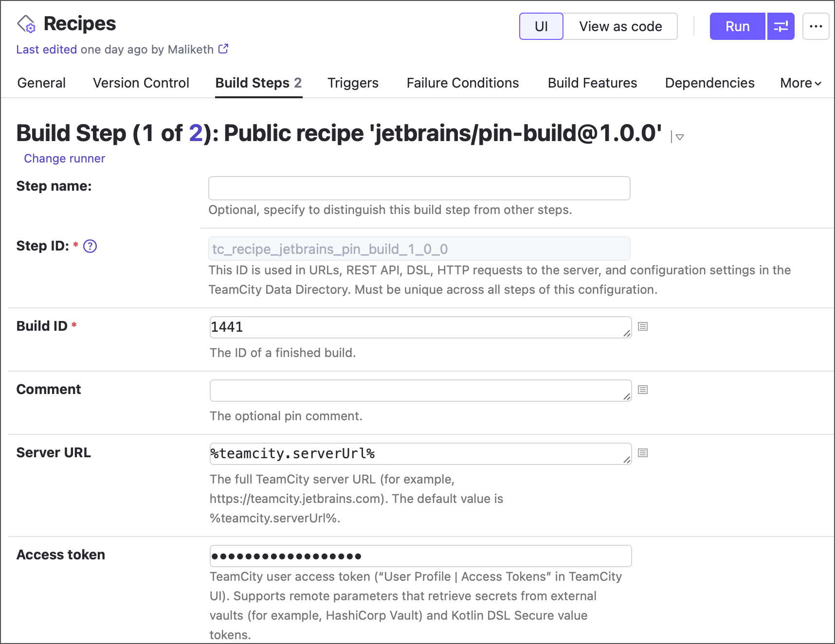This screenshot has width=835, height=644.
Task: Open the build step title dropdown arrow
Action: 679,137
